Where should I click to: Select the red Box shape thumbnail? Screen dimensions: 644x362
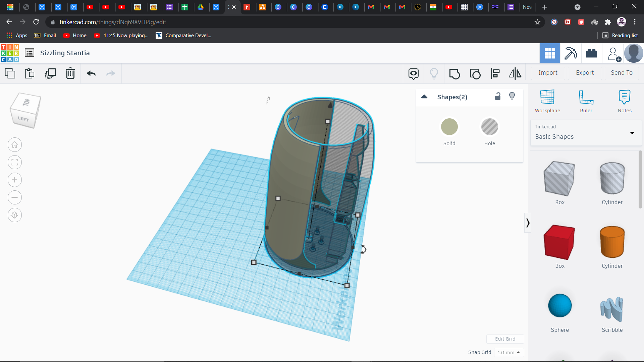[558, 242]
